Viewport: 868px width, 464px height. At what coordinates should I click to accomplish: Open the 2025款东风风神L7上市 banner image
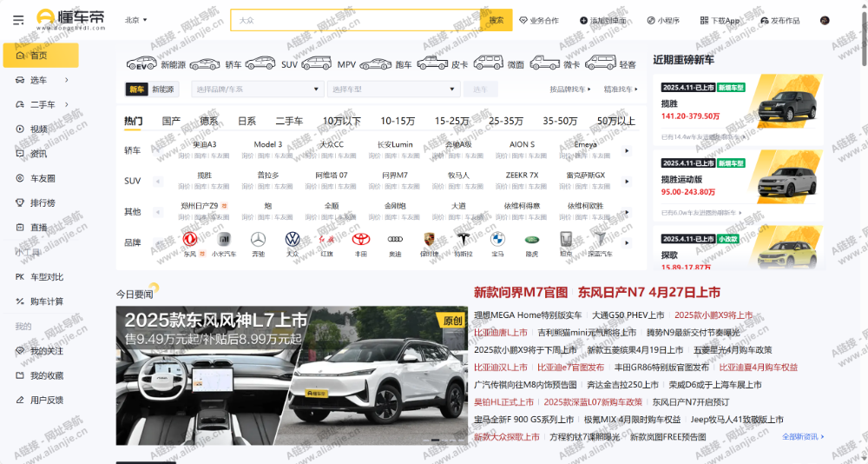(292, 376)
